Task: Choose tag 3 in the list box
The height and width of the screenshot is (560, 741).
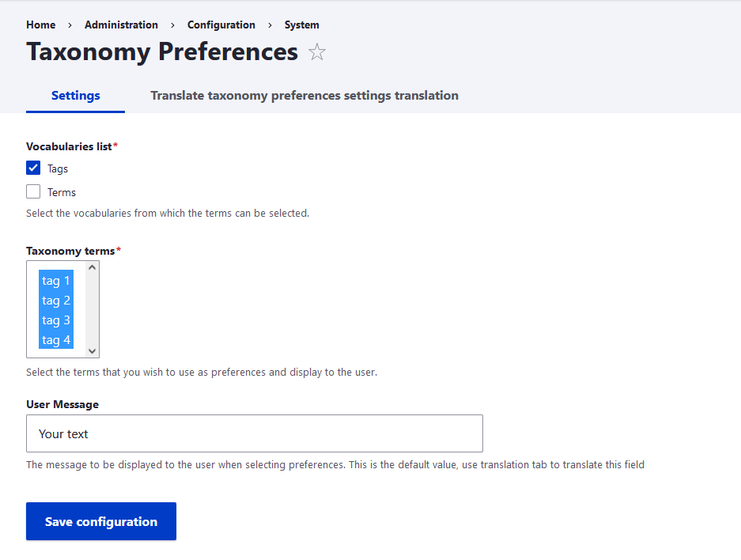Action: pyautogui.click(x=56, y=320)
